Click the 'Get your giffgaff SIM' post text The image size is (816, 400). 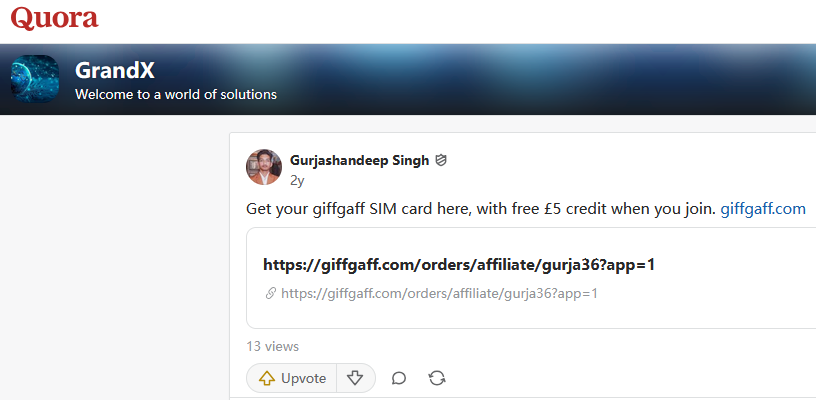point(481,209)
